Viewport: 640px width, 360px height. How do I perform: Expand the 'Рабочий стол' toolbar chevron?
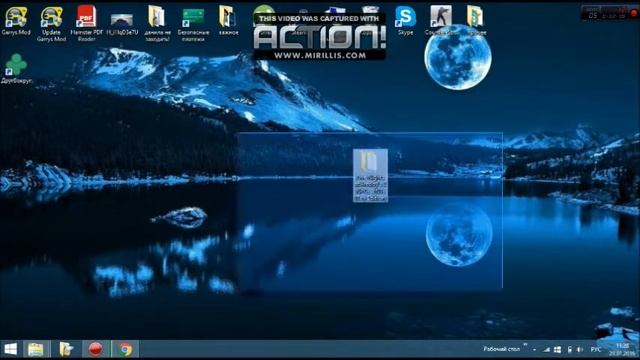[525, 345]
